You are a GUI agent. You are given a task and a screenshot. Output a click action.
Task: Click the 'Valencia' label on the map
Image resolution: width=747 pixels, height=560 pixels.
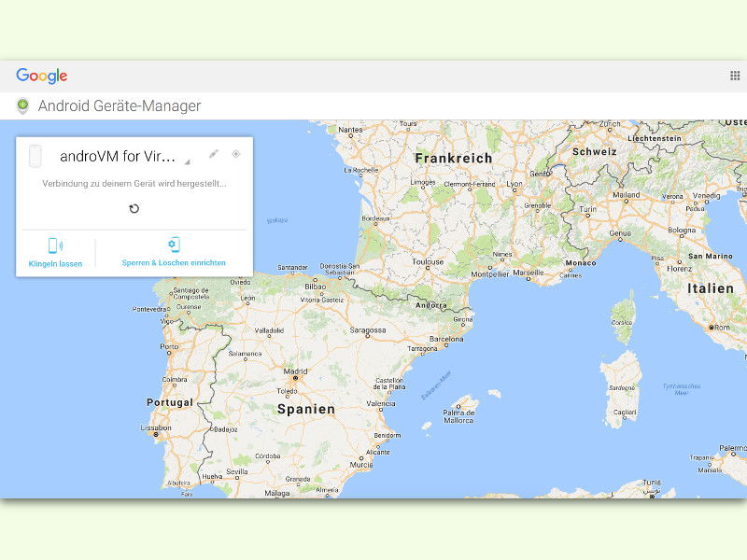(x=381, y=403)
